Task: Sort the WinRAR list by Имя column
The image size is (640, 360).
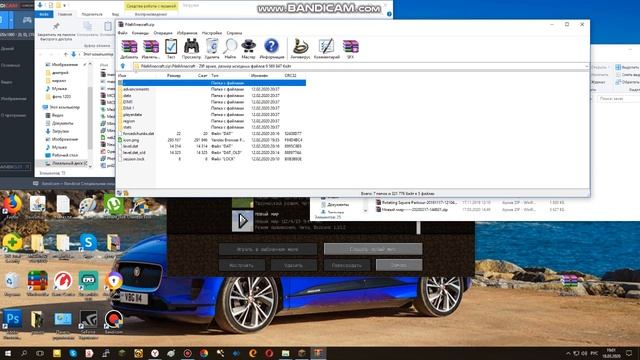Action: [x=122, y=76]
